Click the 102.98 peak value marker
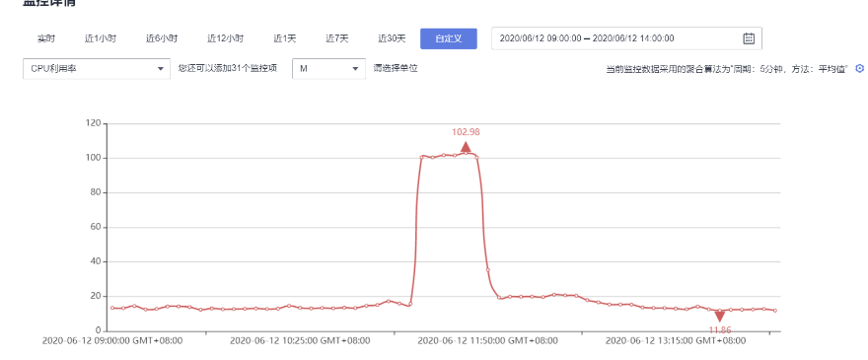868x360 pixels. pos(466,147)
